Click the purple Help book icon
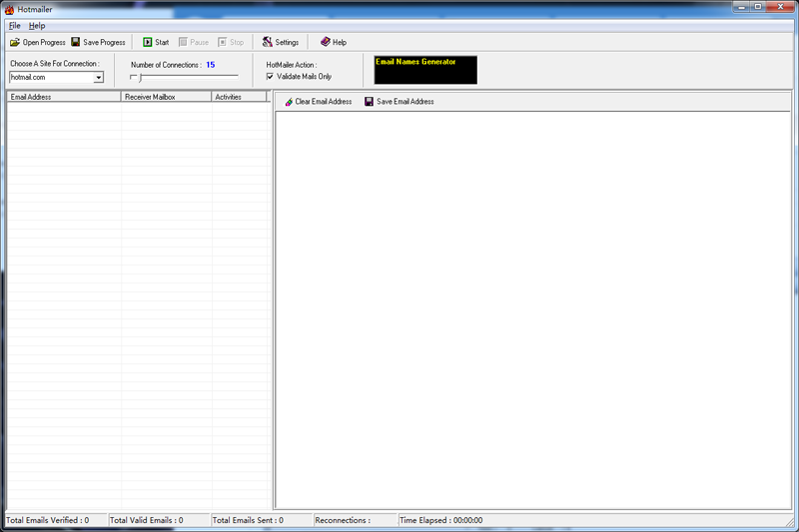Viewport: 799px width, 532px height. [x=326, y=42]
